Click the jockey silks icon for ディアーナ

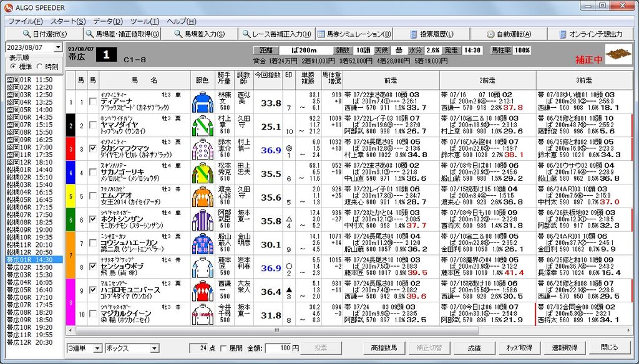point(203,102)
